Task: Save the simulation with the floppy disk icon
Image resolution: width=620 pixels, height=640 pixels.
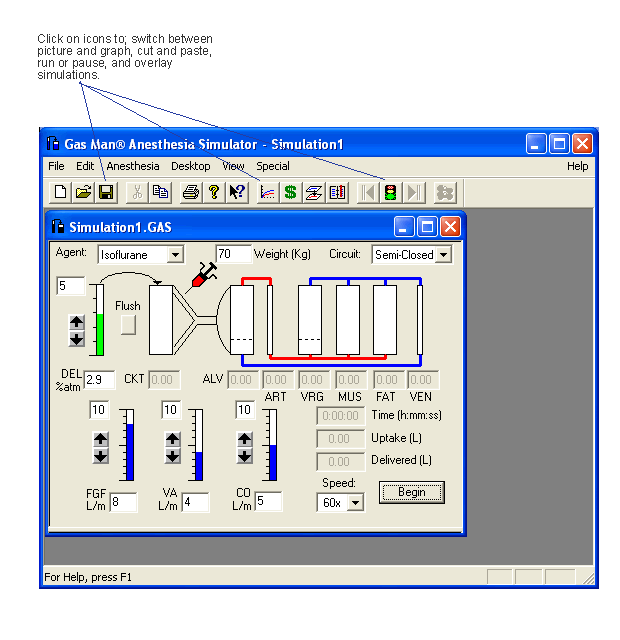Action: [x=106, y=192]
